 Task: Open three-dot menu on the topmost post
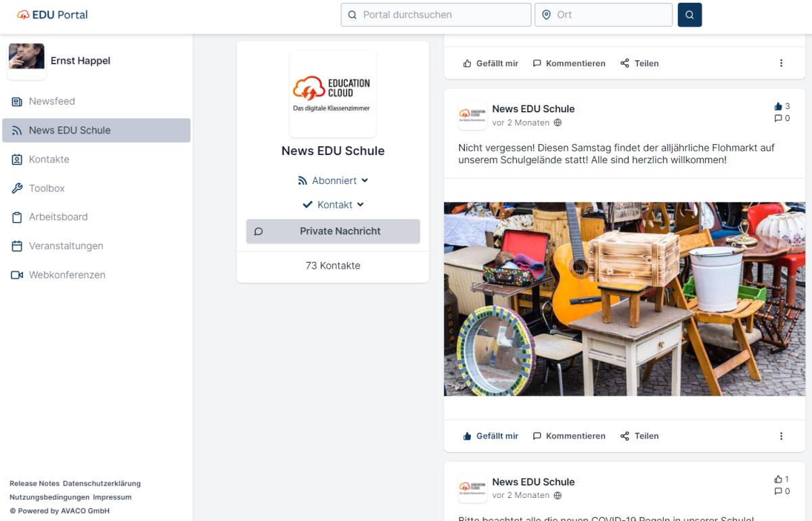pyautogui.click(x=781, y=64)
